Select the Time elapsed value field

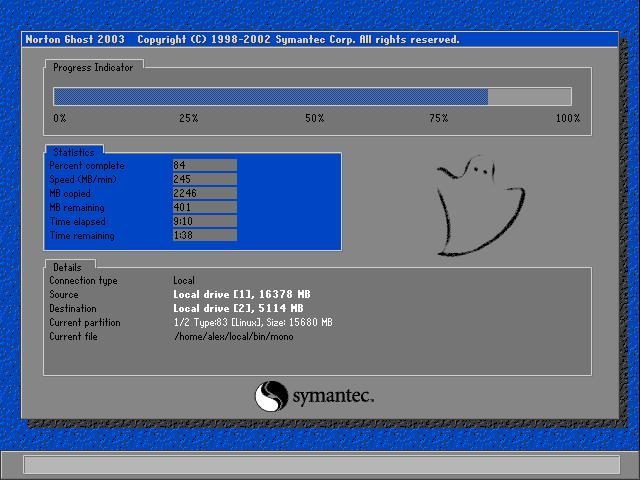click(204, 221)
